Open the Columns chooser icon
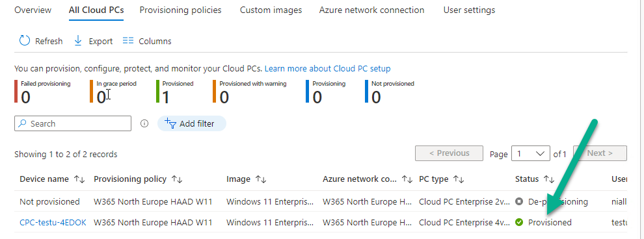644x239 pixels. [x=128, y=40]
